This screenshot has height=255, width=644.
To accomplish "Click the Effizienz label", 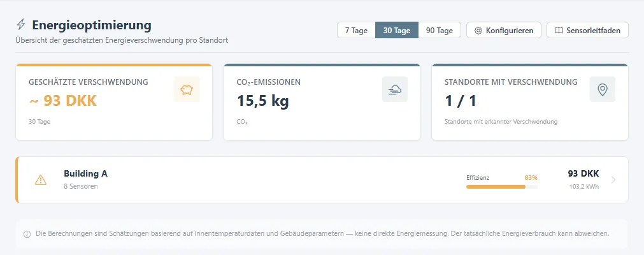I will coord(478,178).
